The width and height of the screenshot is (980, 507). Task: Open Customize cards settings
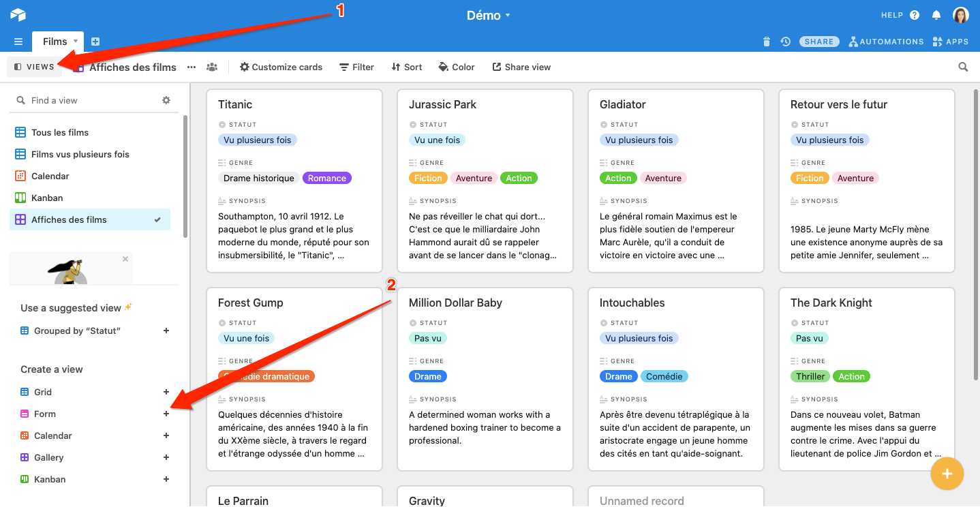(281, 67)
